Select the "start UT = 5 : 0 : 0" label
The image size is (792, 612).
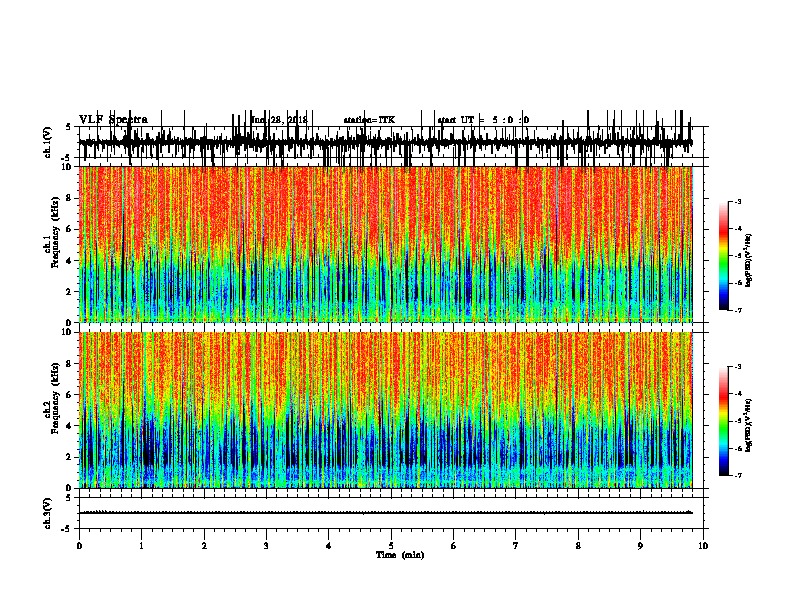[483, 120]
